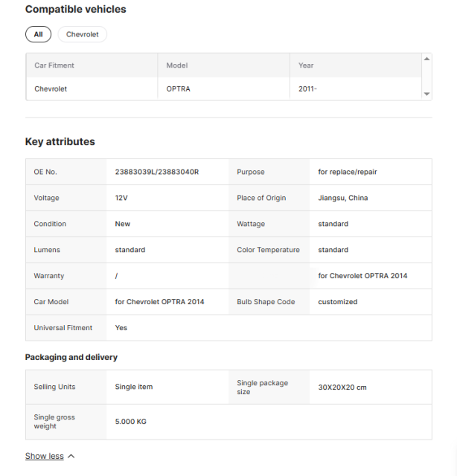Click the vehicle table scroll down arrow
Screen dimensions: 457x476
pos(426,94)
